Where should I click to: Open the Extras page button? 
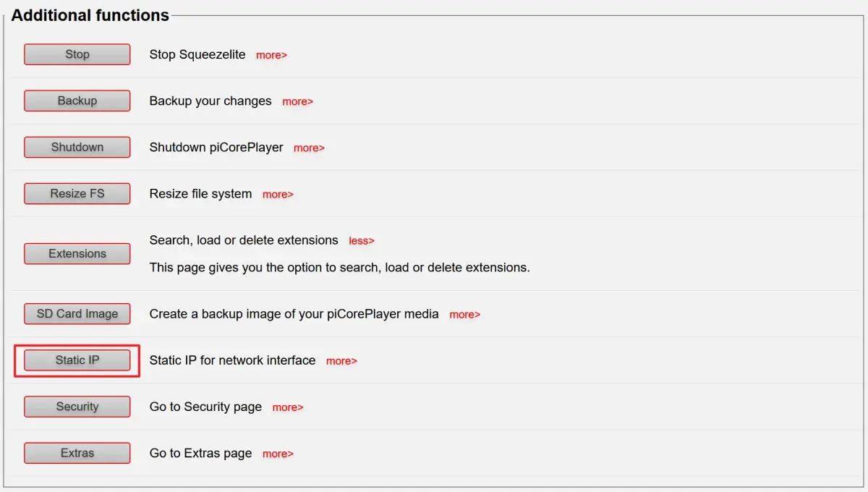click(x=77, y=453)
